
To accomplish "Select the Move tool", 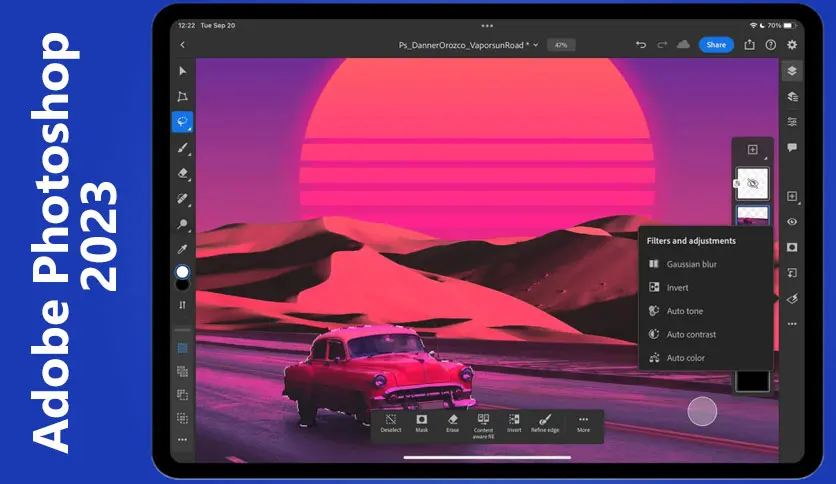I will coord(182,71).
